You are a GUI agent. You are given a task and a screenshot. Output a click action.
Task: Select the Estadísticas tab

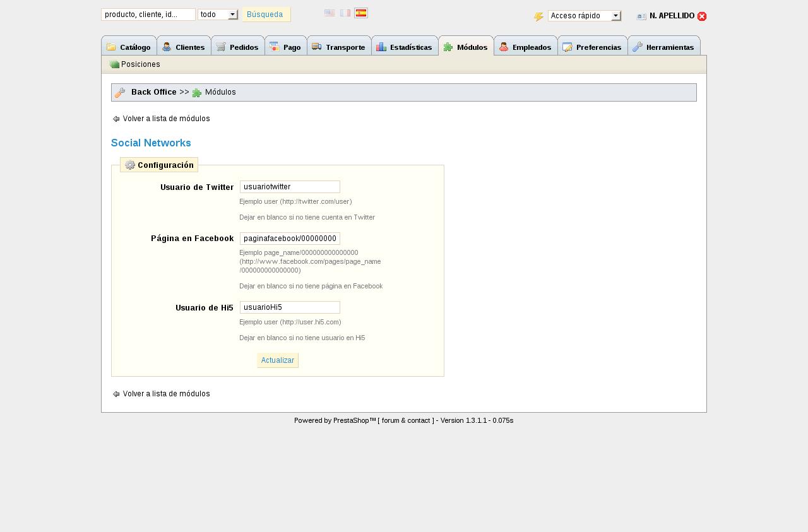pyautogui.click(x=405, y=46)
